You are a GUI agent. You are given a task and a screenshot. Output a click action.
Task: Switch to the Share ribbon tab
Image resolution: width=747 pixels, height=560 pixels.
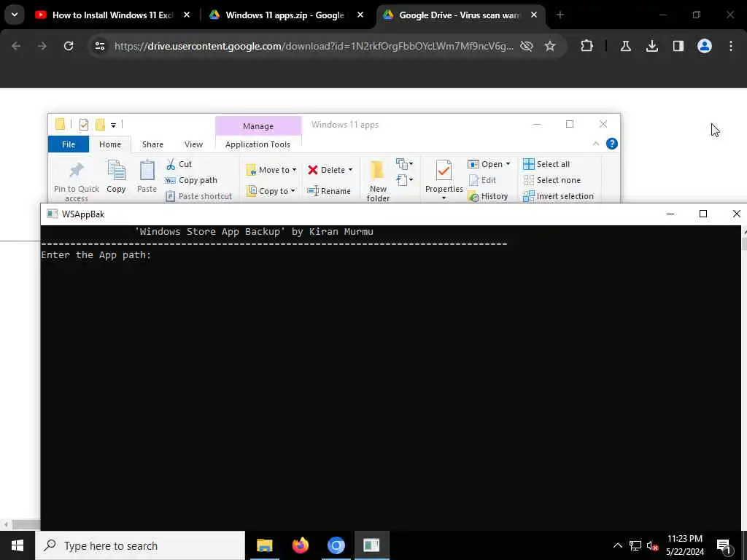coord(152,144)
